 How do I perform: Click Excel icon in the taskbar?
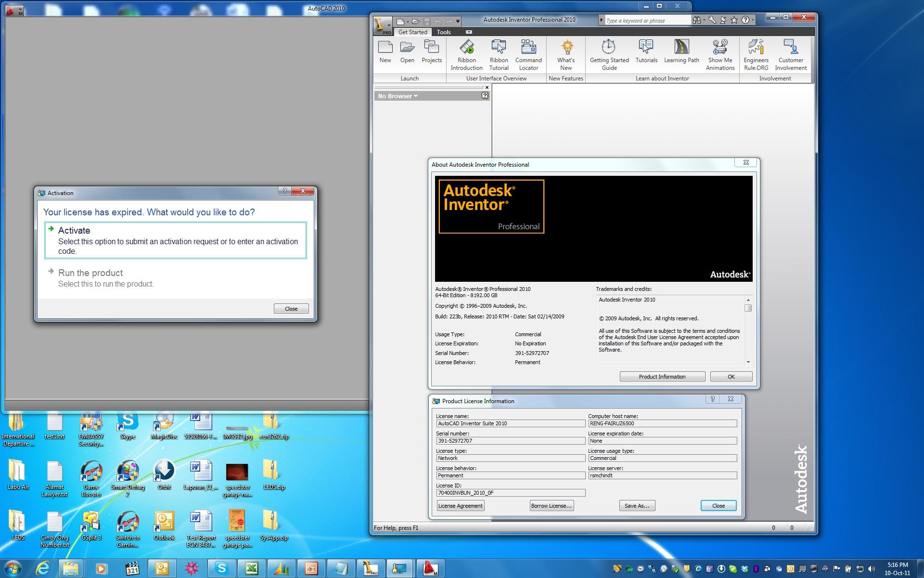252,569
